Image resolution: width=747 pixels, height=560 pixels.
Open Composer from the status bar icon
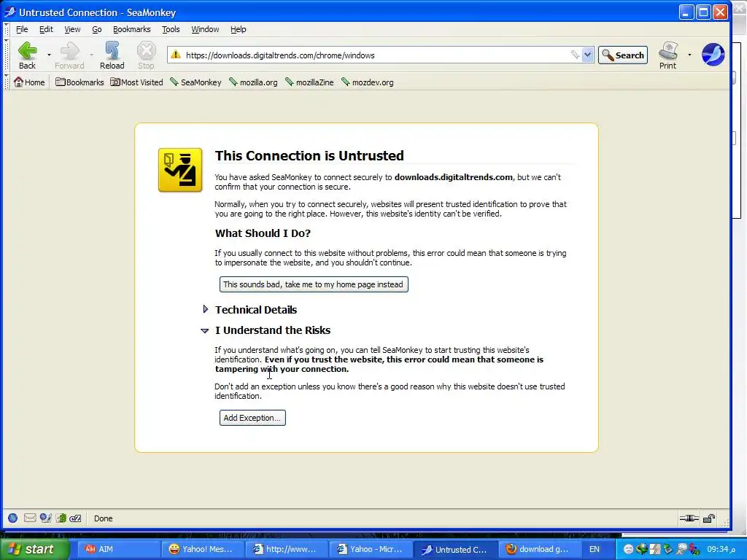(x=45, y=518)
